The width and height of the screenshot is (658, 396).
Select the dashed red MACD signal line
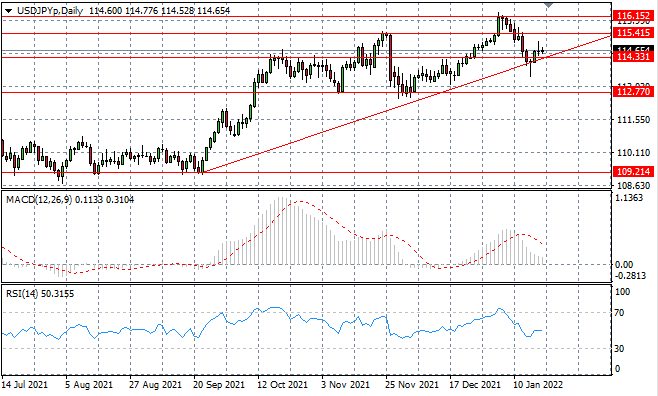tap(300, 202)
